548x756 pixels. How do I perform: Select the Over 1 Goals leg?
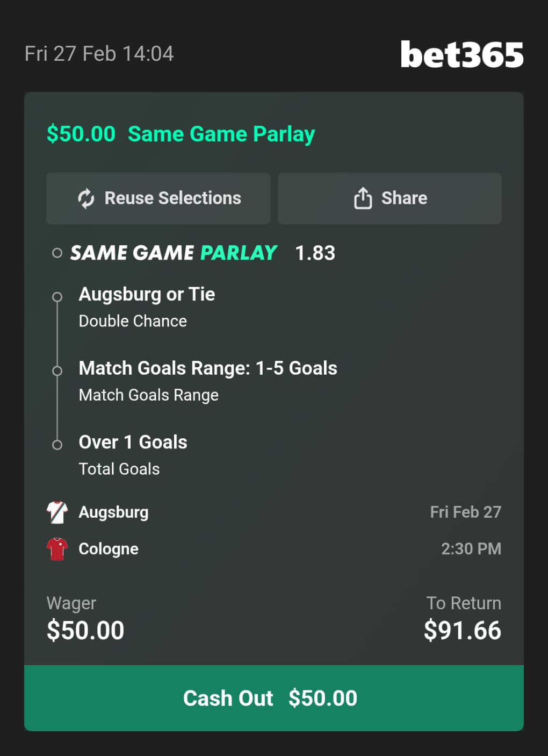point(133,443)
